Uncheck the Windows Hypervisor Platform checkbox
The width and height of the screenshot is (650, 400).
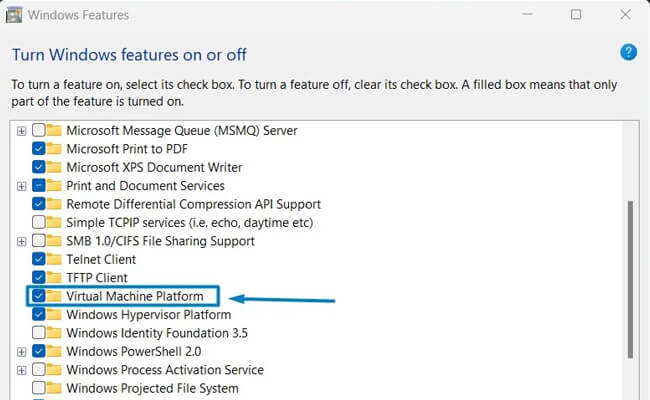[39, 314]
